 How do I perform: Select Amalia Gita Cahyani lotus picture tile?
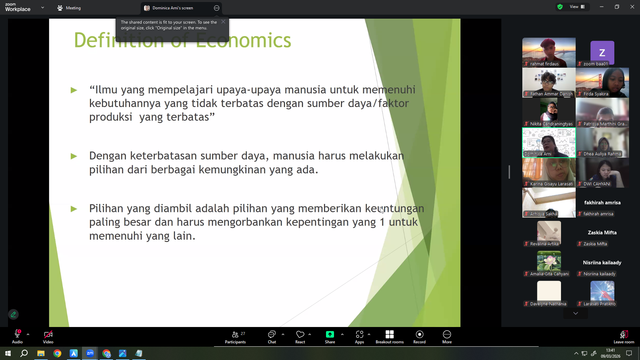click(549, 263)
